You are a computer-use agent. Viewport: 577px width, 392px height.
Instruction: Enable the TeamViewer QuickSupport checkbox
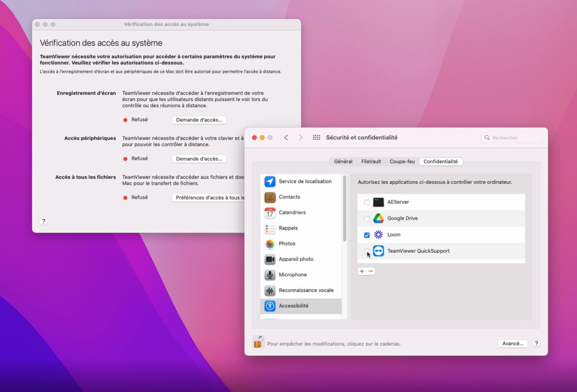(x=367, y=251)
